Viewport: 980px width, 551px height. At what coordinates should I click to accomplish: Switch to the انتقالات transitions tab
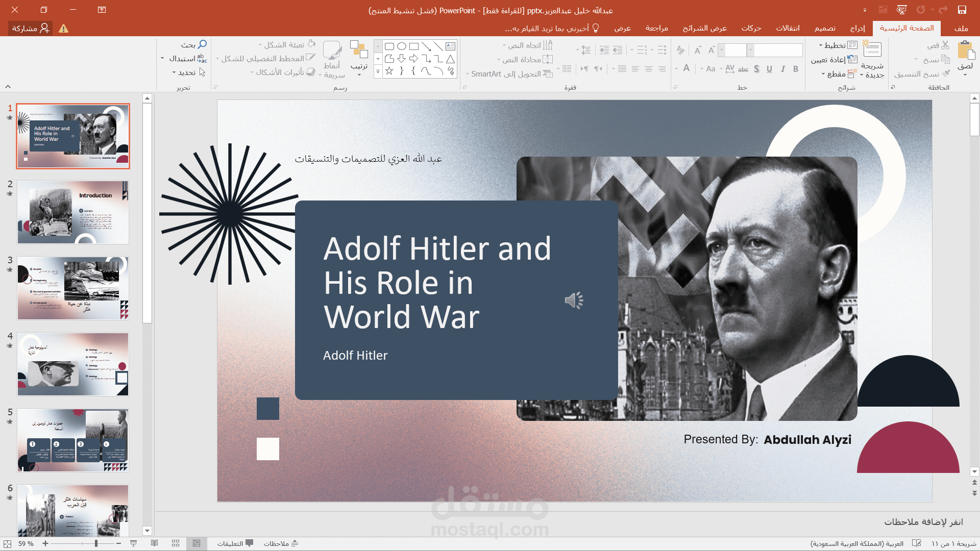click(x=788, y=28)
